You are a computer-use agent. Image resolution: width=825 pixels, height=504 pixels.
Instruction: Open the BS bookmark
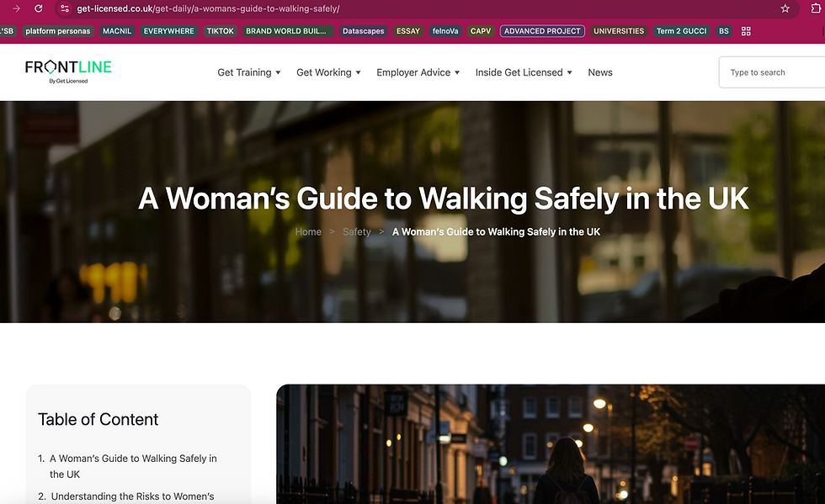click(724, 31)
